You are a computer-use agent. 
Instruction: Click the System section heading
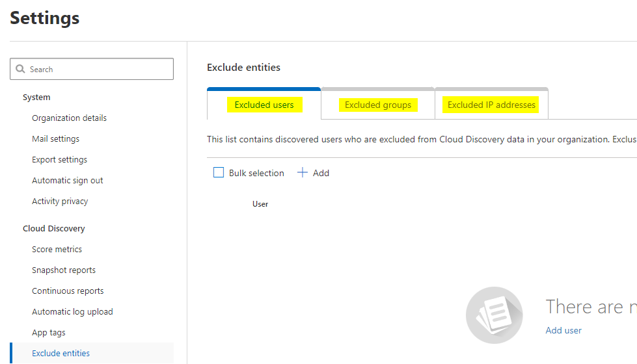coord(36,97)
